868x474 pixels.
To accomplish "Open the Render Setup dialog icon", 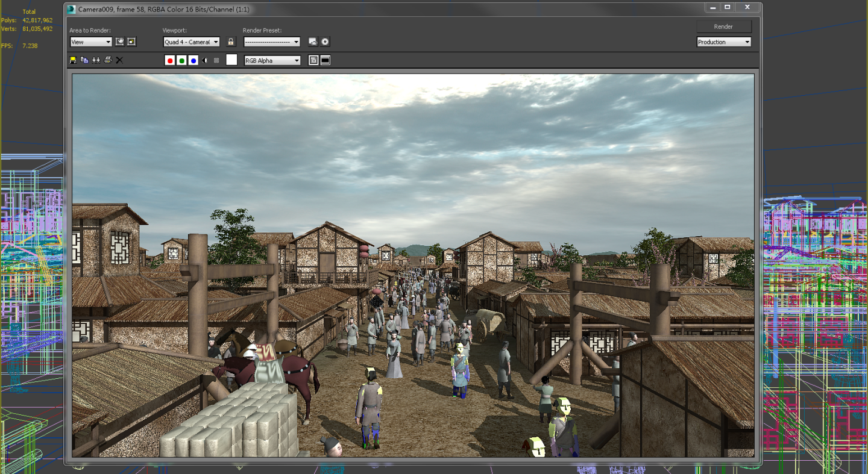I will point(313,42).
